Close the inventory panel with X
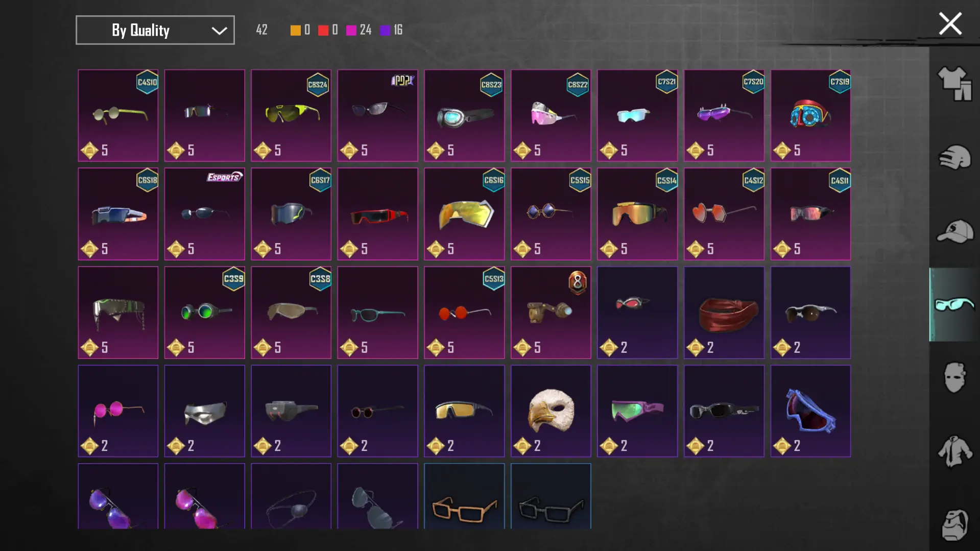This screenshot has width=980, height=551. [950, 23]
